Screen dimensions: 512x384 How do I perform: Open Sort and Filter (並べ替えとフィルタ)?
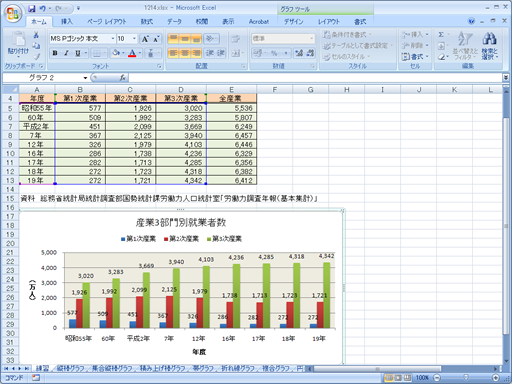point(465,45)
